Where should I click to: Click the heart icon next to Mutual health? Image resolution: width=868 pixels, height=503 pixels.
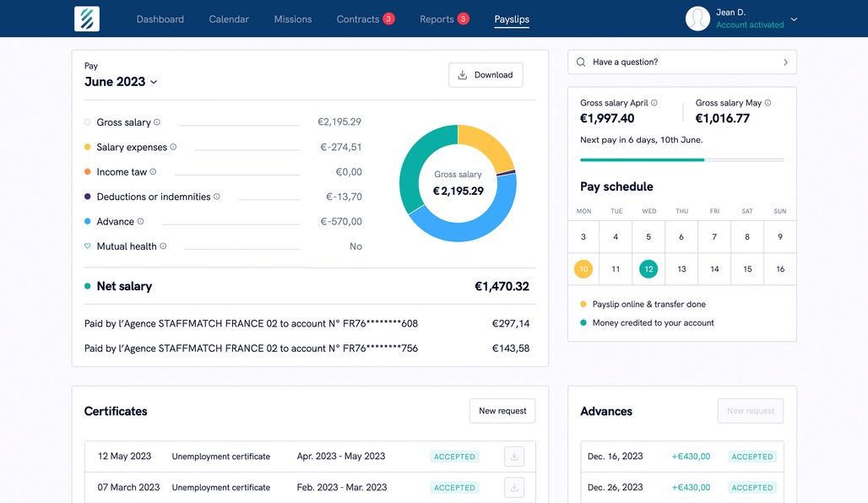click(87, 246)
